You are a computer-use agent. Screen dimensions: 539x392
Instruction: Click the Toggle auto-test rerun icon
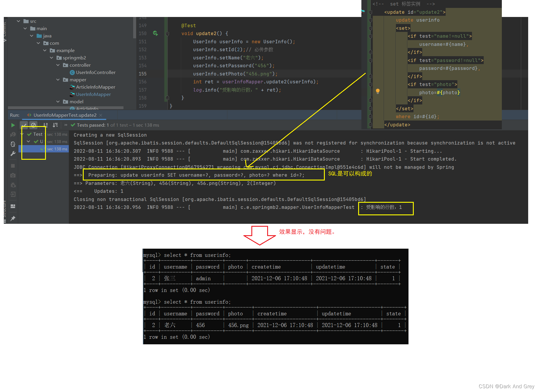coord(13,144)
